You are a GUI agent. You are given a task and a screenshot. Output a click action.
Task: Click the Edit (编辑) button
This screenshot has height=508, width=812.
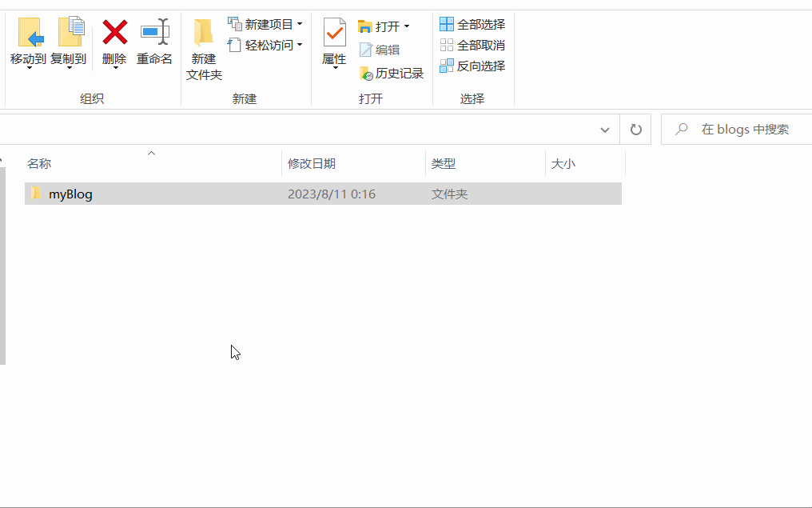(x=380, y=50)
